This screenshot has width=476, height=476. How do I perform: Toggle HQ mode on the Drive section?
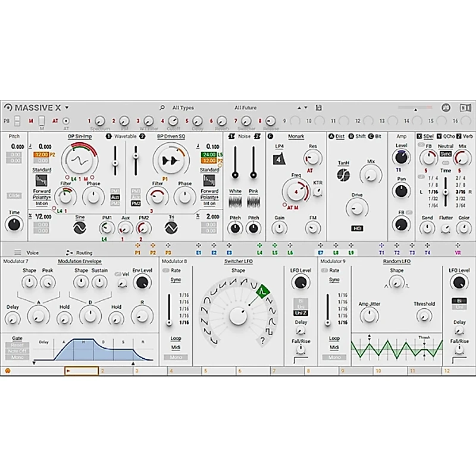click(x=357, y=227)
